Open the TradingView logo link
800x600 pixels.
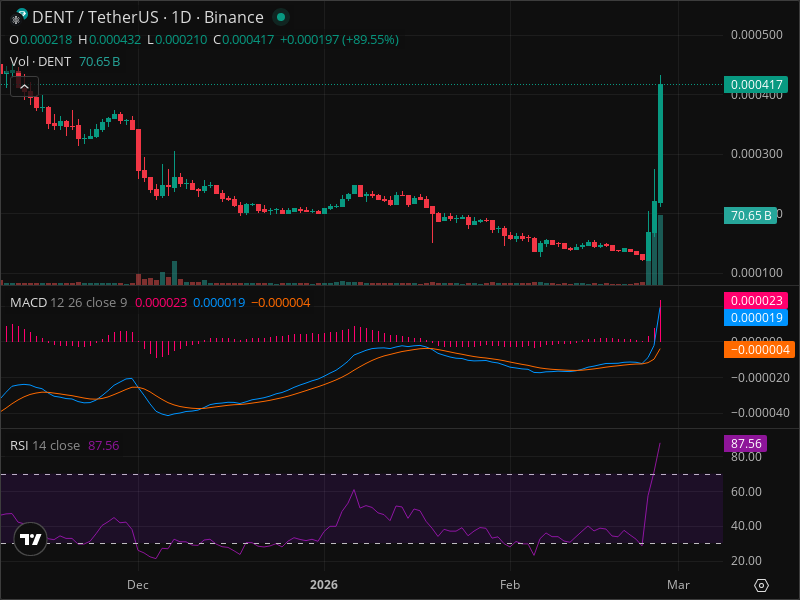pos(30,539)
